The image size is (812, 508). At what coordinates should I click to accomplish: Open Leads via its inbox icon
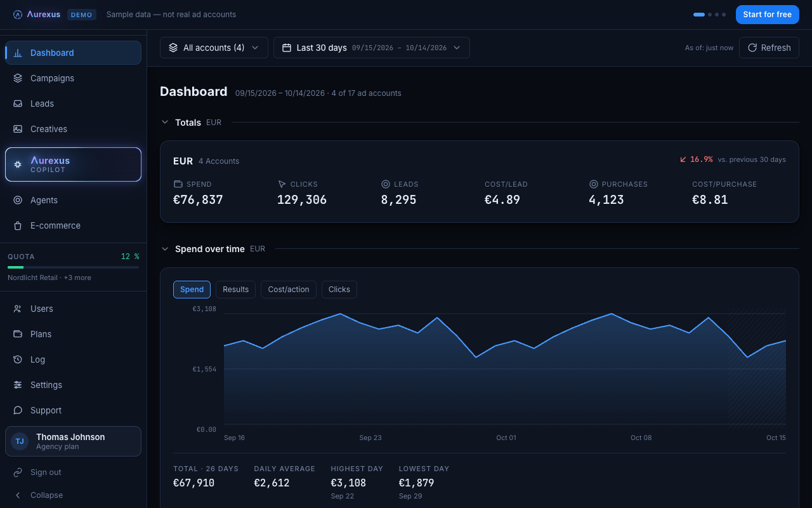[x=18, y=104]
